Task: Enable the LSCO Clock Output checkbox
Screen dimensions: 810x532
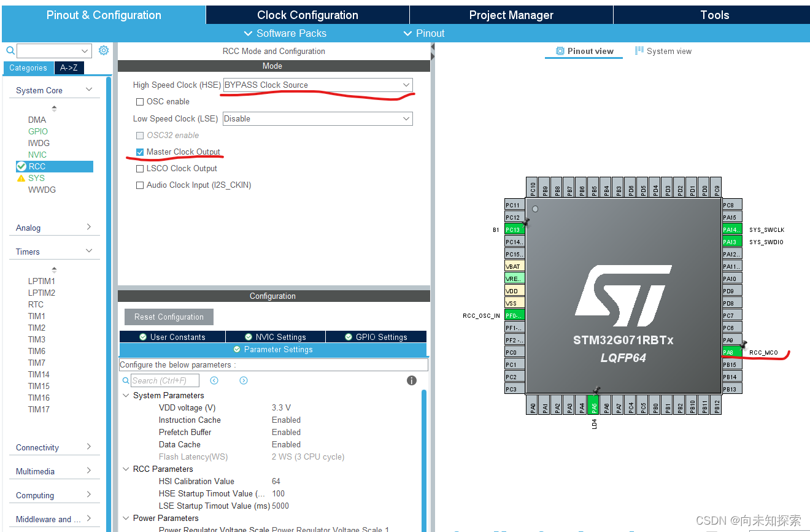Action: tap(140, 169)
